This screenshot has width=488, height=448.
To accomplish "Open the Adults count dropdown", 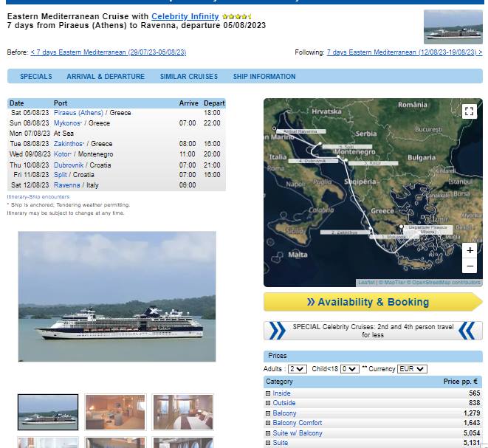I will click(x=298, y=369).
